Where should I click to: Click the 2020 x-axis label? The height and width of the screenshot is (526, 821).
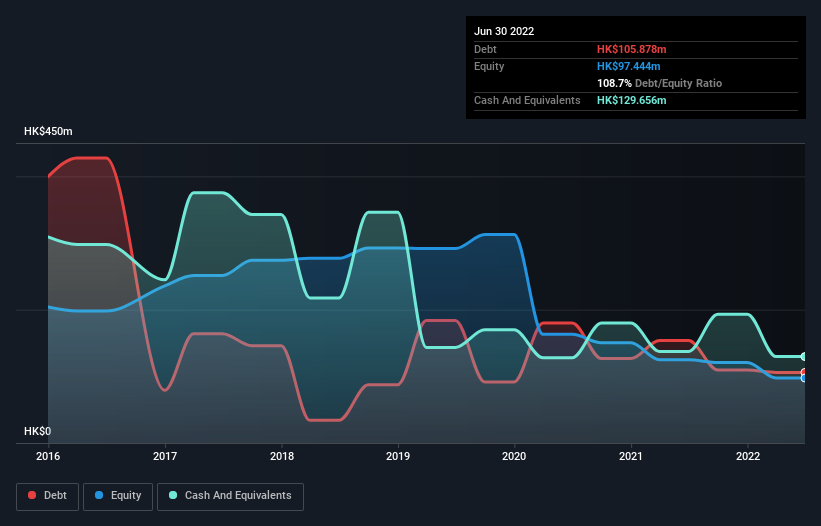point(514,456)
